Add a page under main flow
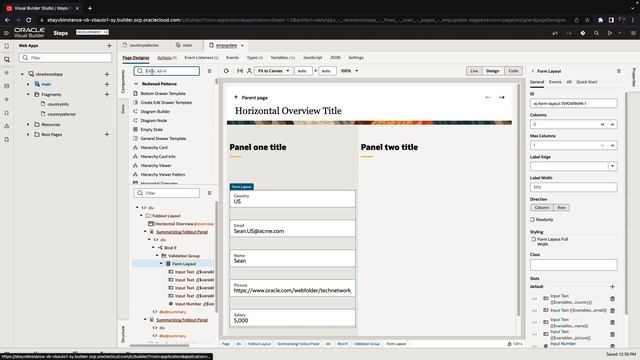 pyautogui.click(x=107, y=84)
